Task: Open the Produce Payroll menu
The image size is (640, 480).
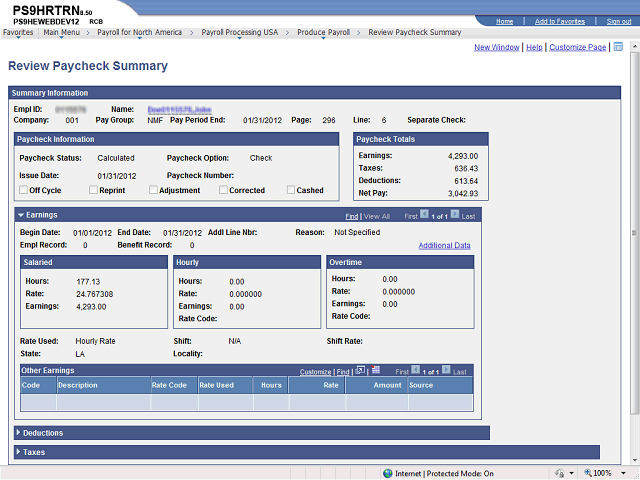Action: 323,32
